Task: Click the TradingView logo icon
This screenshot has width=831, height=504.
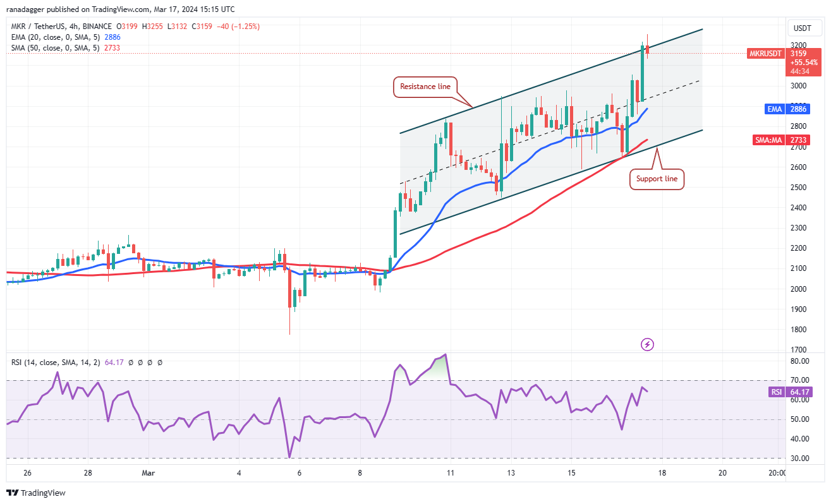Action: [13, 493]
